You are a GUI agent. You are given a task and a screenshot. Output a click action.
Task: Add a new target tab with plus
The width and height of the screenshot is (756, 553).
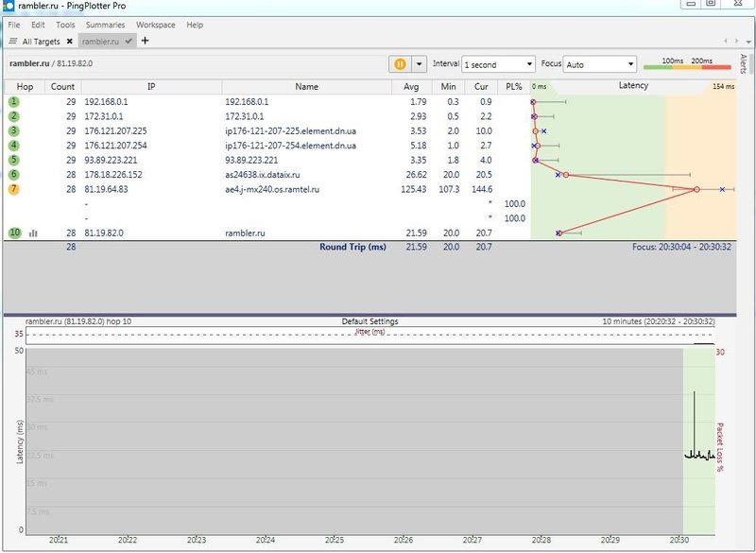[x=145, y=41]
